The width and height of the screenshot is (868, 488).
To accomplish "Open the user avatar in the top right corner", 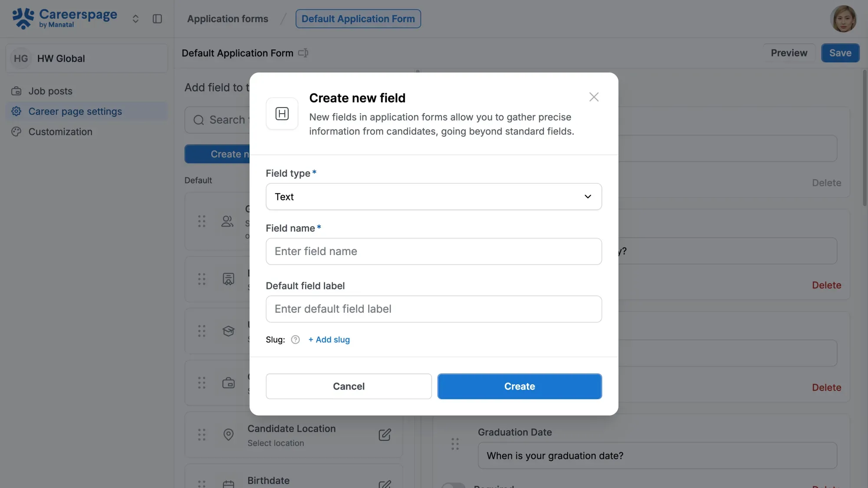I will 843,19.
